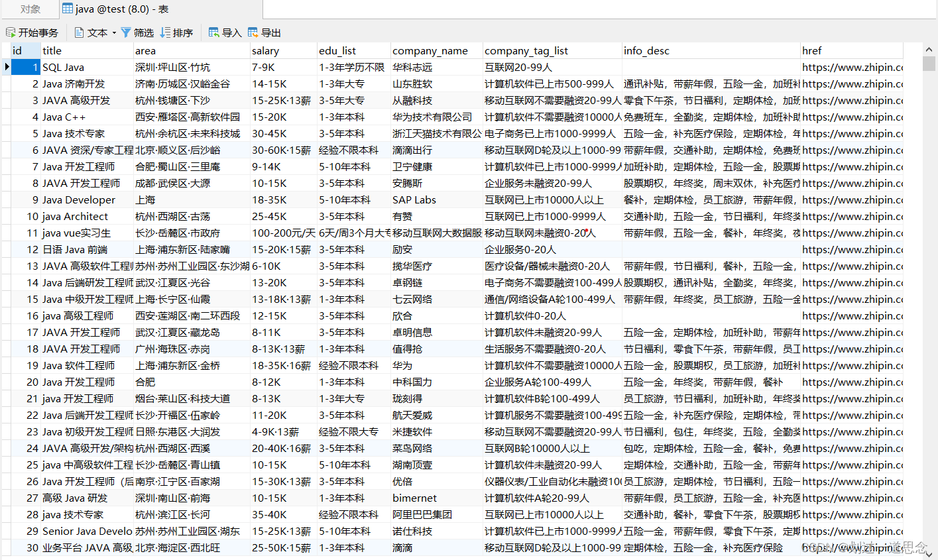Screen dimensions: 938x560
Task: Click the salary column header
Action: pos(284,50)
